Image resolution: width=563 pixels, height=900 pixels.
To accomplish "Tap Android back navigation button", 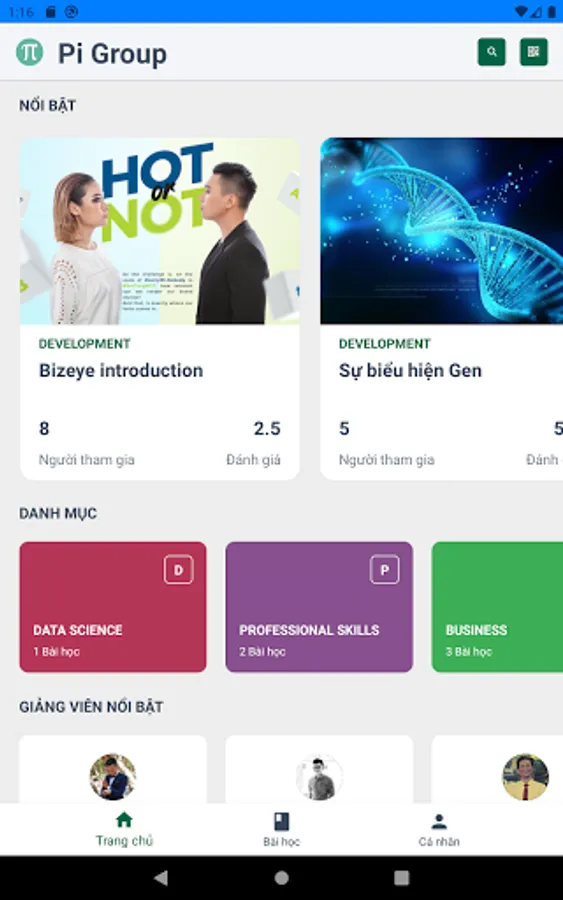I will pos(161,877).
